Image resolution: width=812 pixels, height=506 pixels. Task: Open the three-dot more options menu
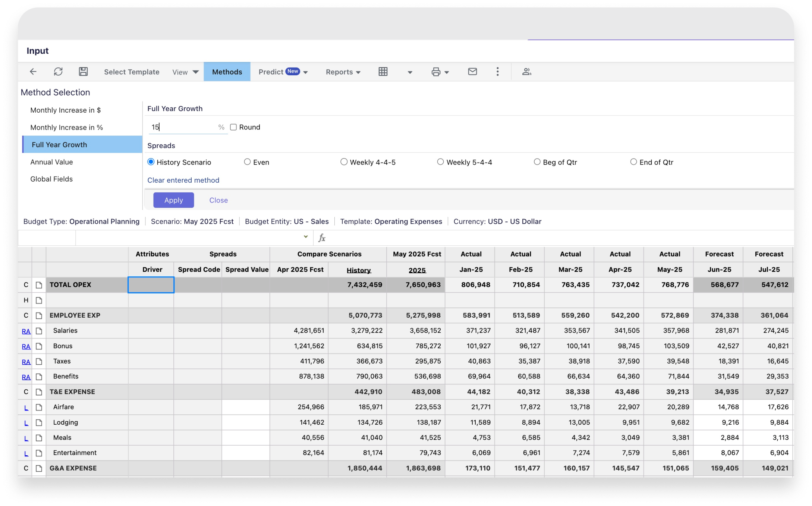pos(497,72)
